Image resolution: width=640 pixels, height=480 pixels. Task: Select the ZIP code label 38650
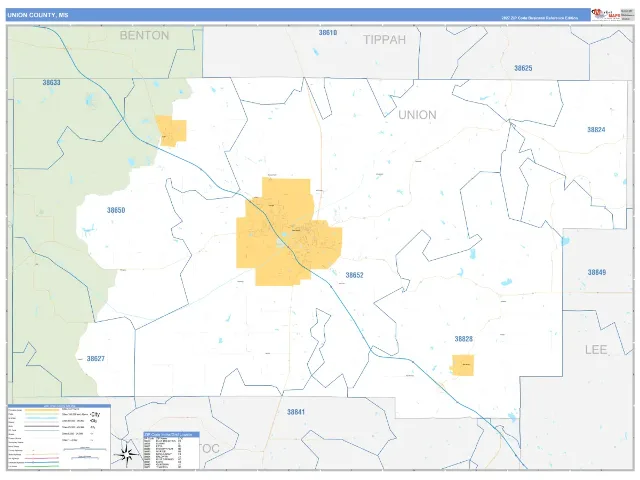(x=116, y=210)
